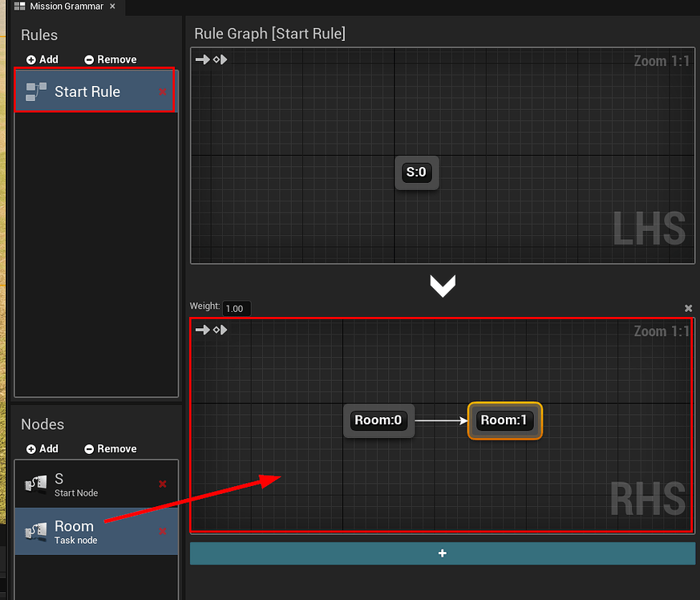Add a new node in Nodes panel
Screen dimensions: 700x600
42,448
